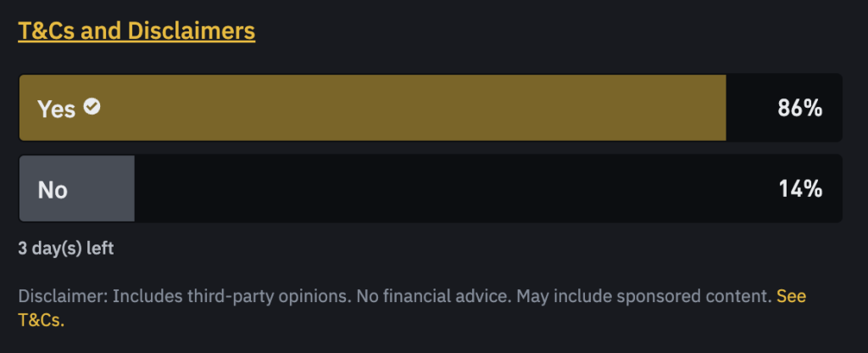Image resolution: width=868 pixels, height=353 pixels.
Task: Select the Yes poll option label
Action: coord(56,109)
